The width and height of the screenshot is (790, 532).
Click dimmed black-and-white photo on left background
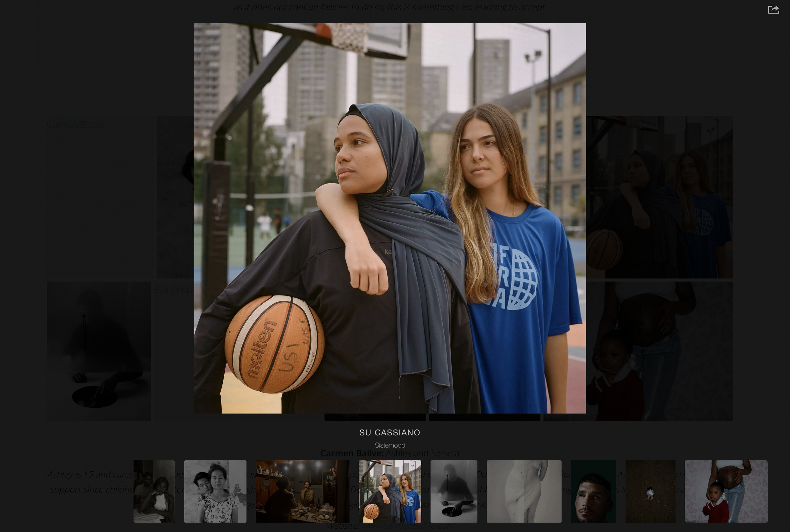pos(99,351)
